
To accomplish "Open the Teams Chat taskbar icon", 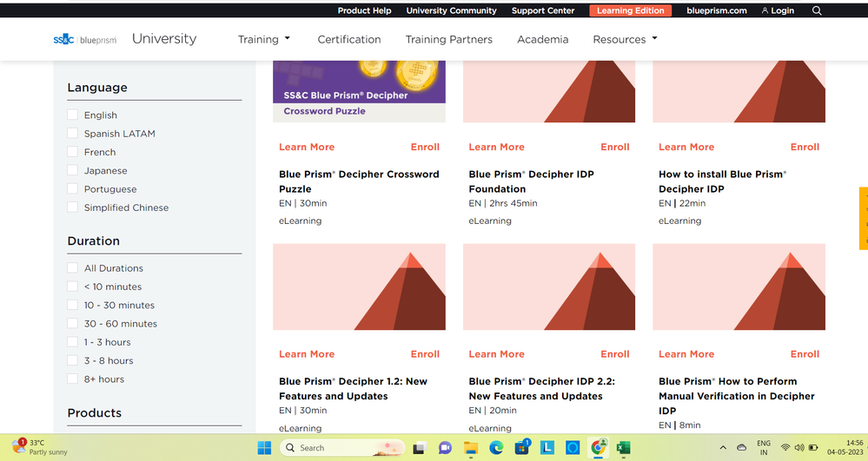I will click(x=445, y=448).
